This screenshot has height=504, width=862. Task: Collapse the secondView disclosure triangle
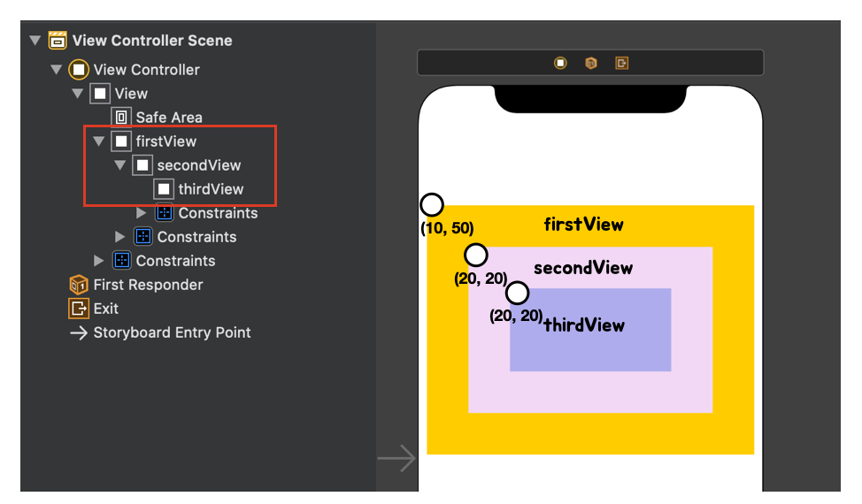click(119, 164)
